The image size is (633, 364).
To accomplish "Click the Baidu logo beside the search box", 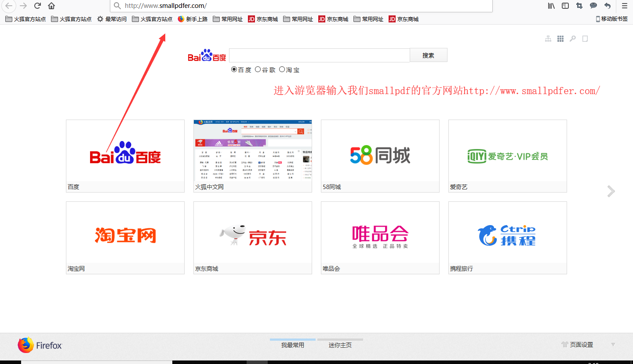I will point(207,55).
